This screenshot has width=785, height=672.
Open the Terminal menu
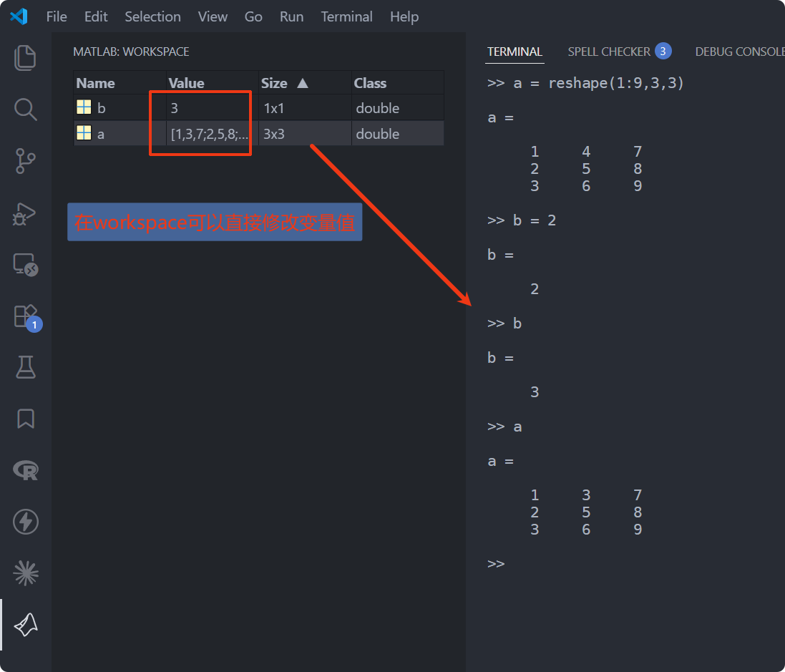pos(346,16)
